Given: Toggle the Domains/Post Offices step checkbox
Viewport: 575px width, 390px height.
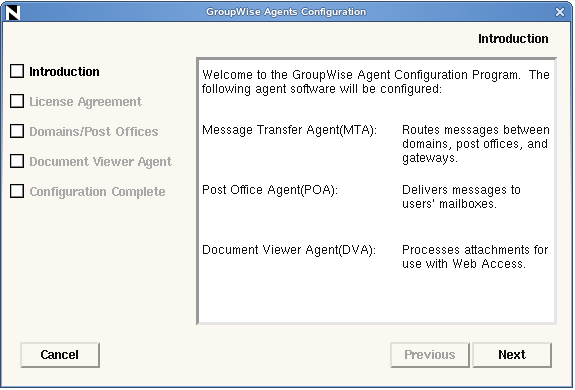Looking at the screenshot, I should click(17, 131).
